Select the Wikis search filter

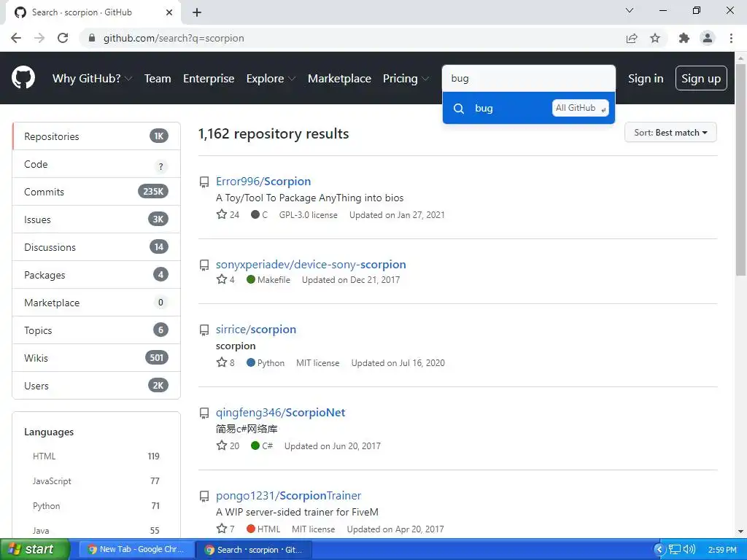click(x=96, y=358)
